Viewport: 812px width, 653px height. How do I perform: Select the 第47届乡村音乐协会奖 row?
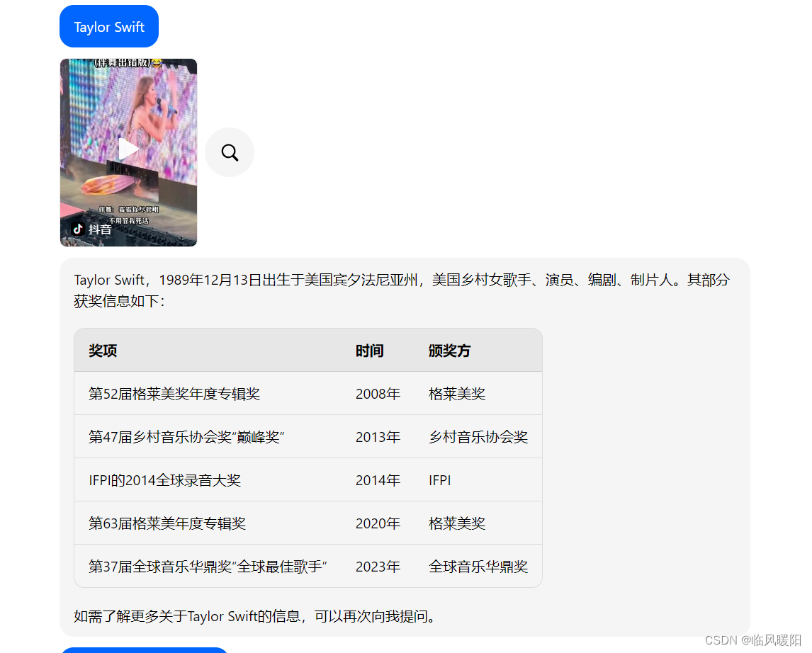(188, 437)
